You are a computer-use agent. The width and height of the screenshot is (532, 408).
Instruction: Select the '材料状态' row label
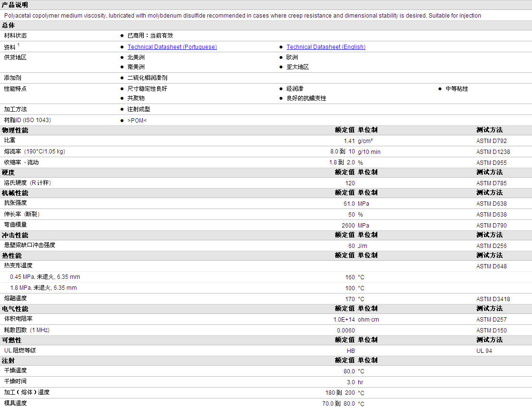pos(15,35)
